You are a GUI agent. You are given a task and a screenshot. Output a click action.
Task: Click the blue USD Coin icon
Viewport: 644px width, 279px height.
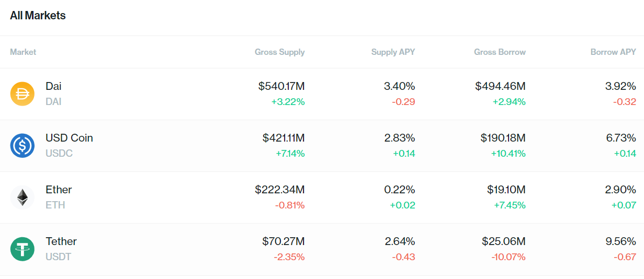(x=22, y=146)
